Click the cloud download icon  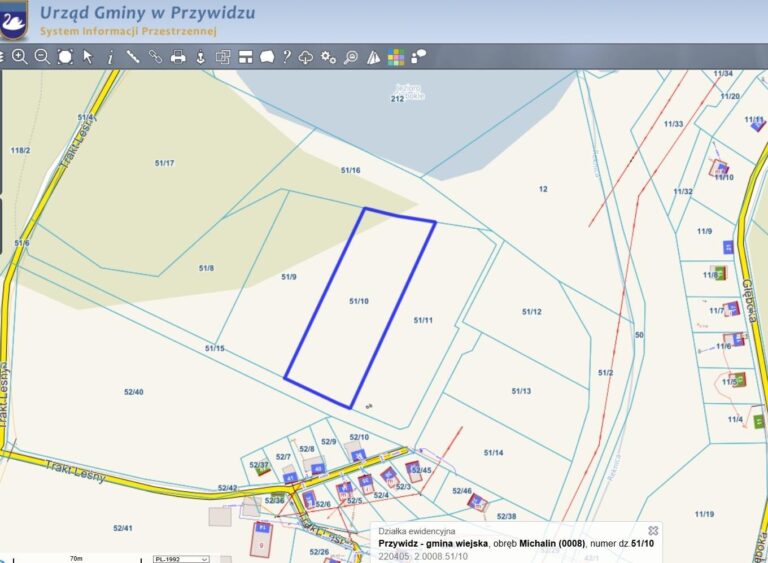pos(306,57)
